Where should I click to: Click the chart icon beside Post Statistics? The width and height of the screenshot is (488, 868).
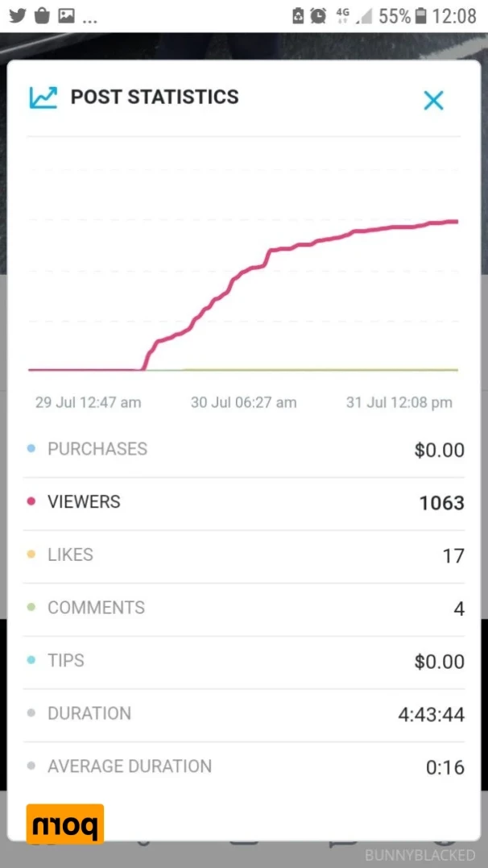pyautogui.click(x=43, y=98)
